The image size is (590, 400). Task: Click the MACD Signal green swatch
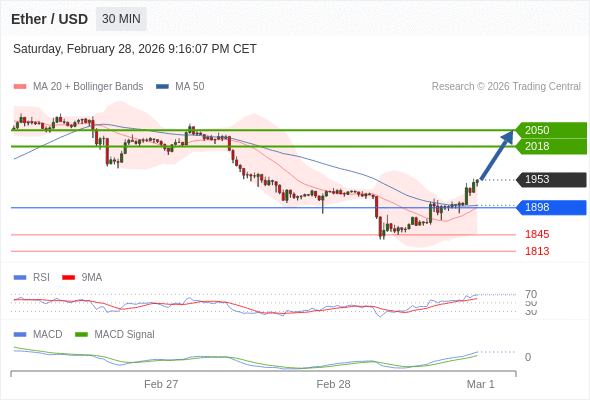(81, 335)
